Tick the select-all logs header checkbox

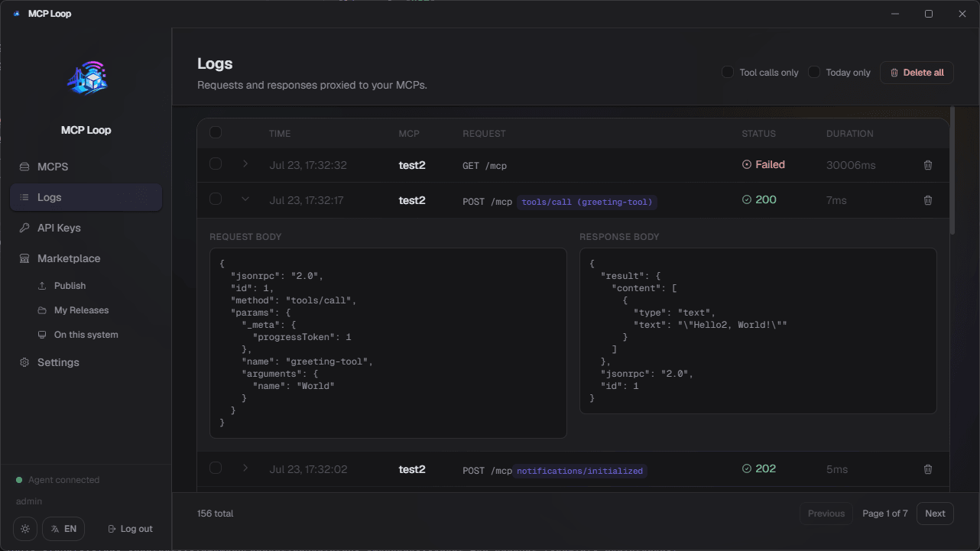coord(216,132)
